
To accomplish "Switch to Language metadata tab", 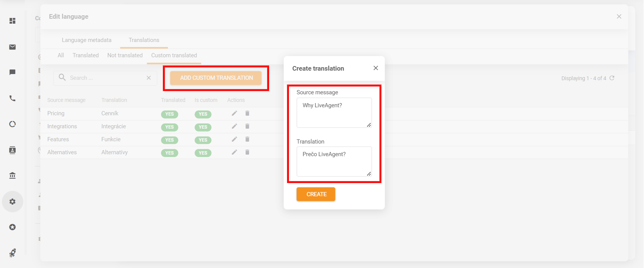I will click(87, 40).
